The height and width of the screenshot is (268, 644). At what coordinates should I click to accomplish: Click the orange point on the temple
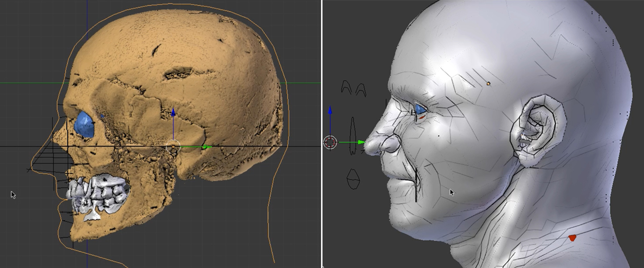488,84
